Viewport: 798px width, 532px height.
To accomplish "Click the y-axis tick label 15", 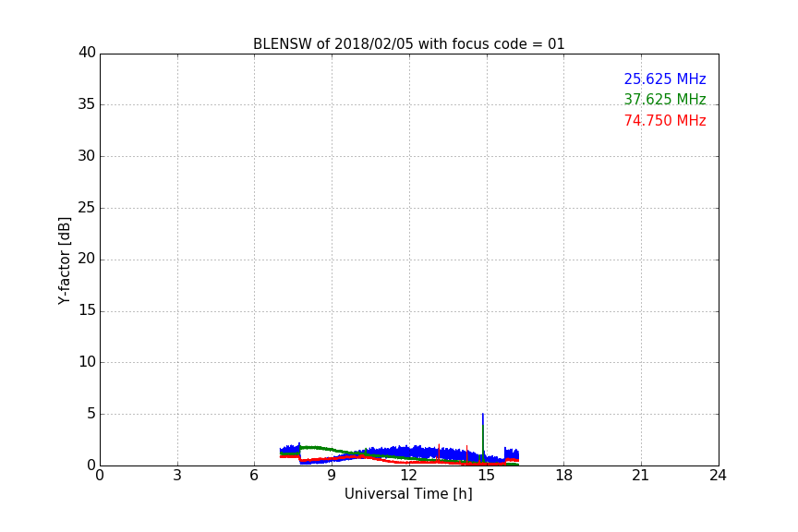I will pyautogui.click(x=87, y=310).
